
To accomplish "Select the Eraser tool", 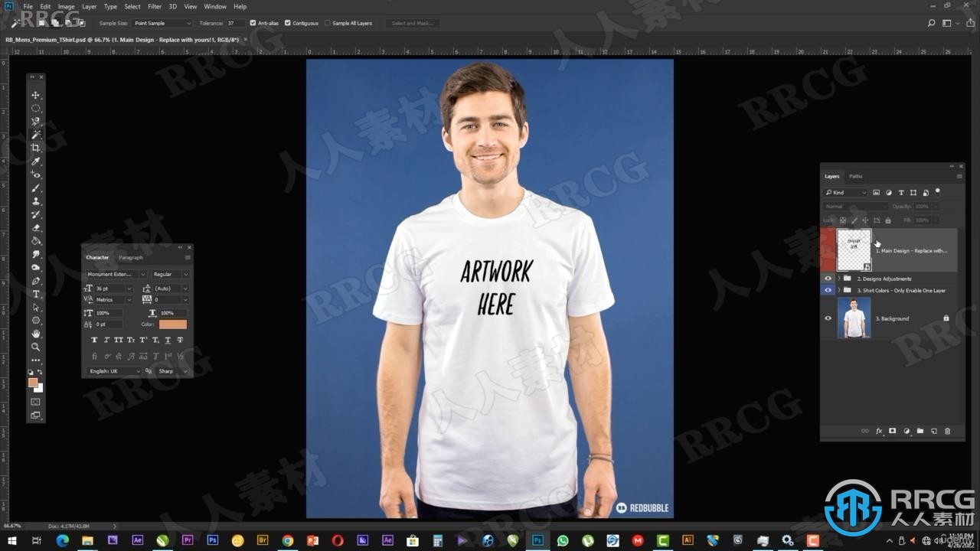I will tap(35, 227).
